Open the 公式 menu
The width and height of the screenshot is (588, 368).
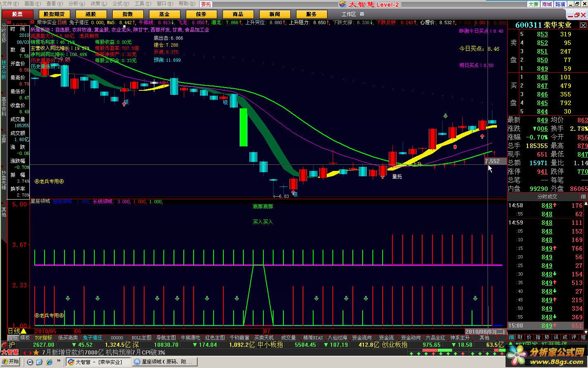(120, 4)
